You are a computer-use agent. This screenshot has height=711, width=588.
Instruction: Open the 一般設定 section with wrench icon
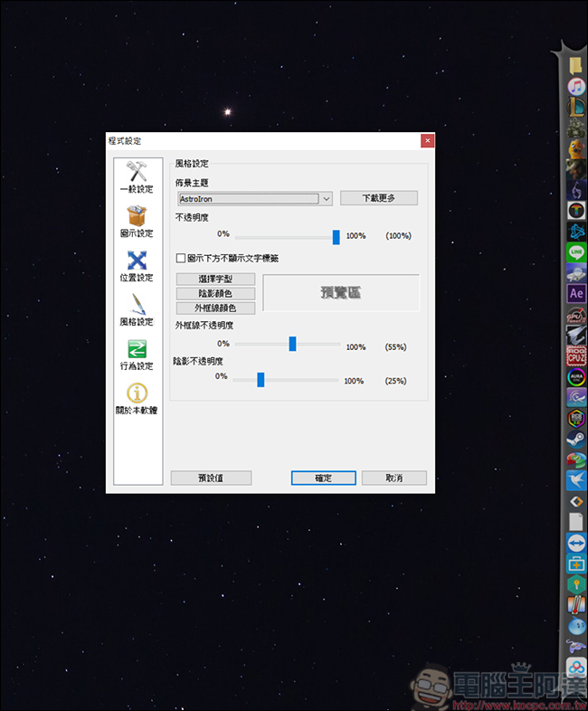coord(137,177)
